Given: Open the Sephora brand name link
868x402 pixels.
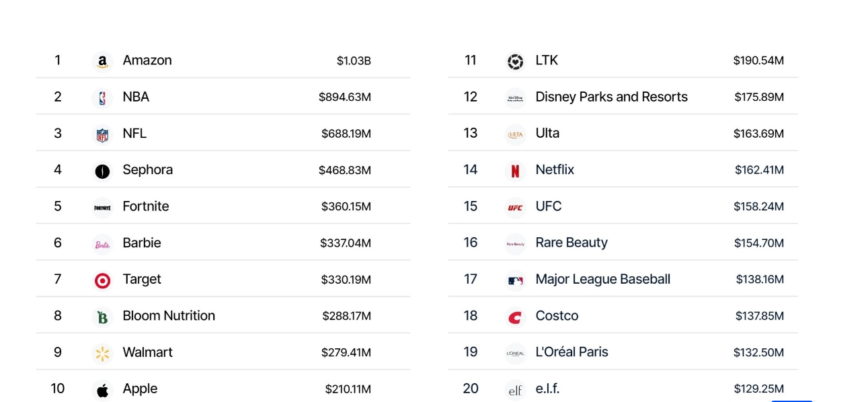Looking at the screenshot, I should click(147, 169).
